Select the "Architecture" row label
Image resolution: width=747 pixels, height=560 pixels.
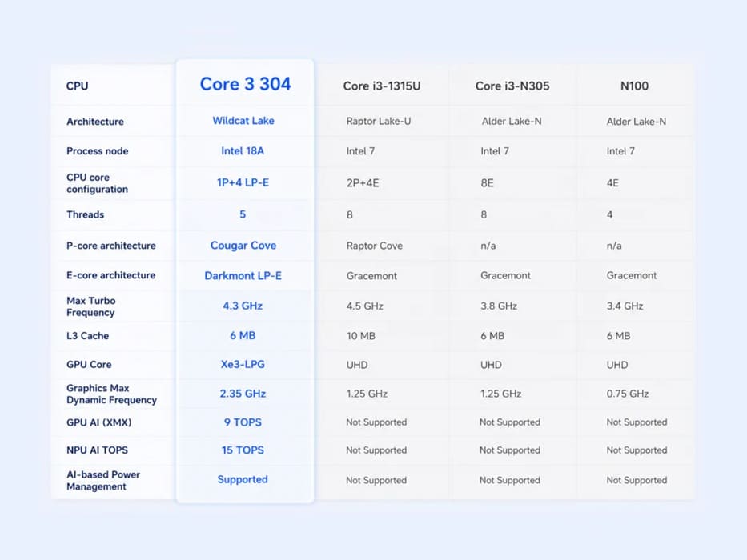click(95, 122)
